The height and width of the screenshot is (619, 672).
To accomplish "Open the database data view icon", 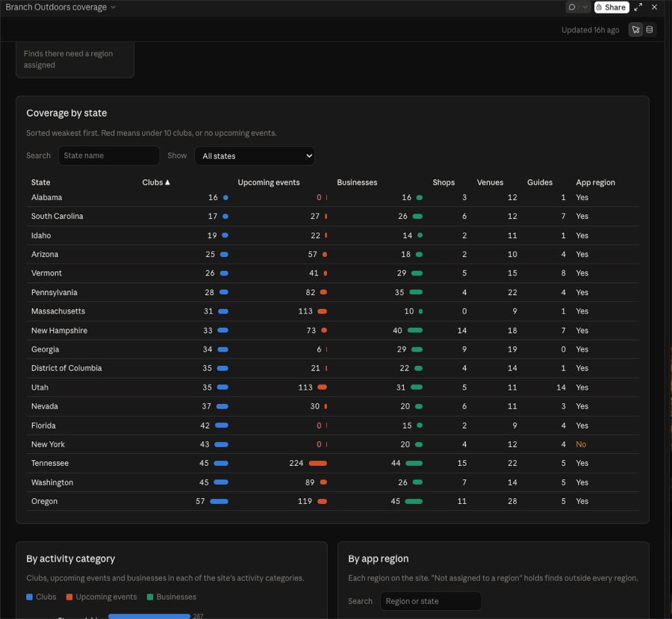I will tap(650, 30).
